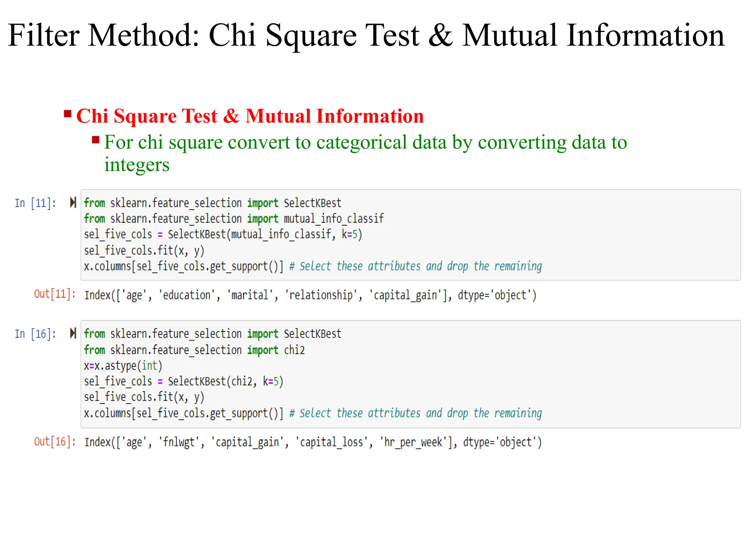Click the run cell icon beside In [16]
747x560 pixels.
pyautogui.click(x=73, y=333)
